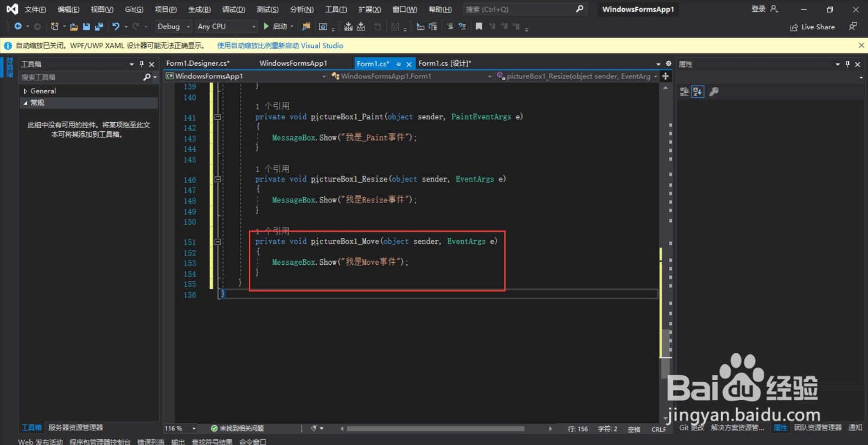Close the Form1.cs tab
This screenshot has width=868, height=445.
click(x=409, y=64)
